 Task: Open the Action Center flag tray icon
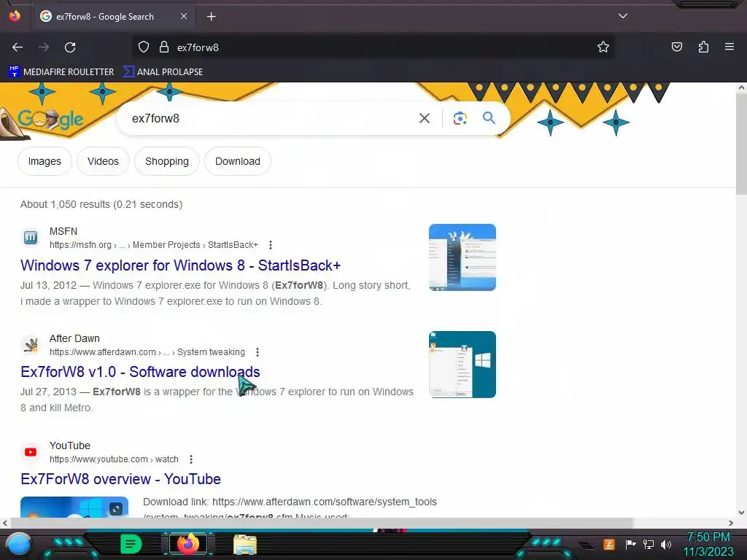tap(630, 544)
